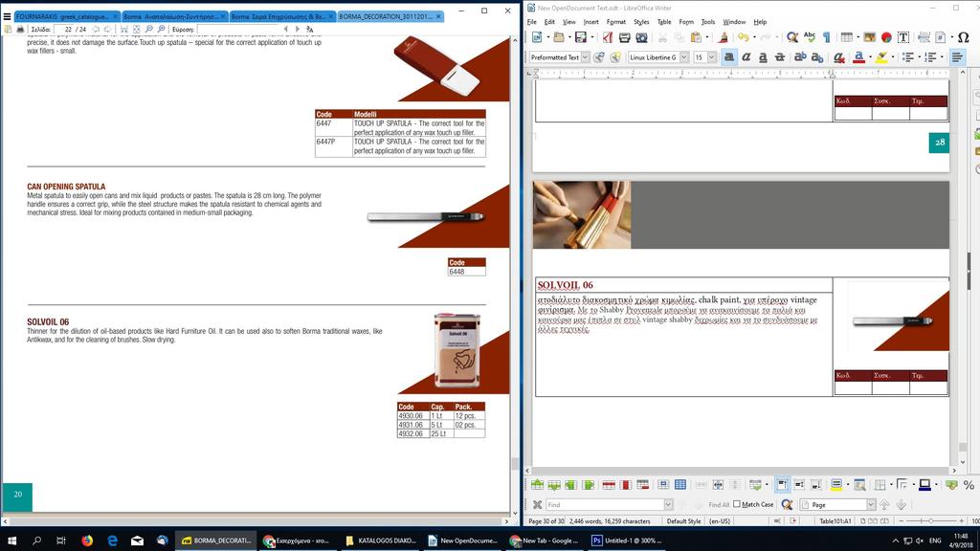Insert chart icon in Writer toolbar
980x551 pixels.
pos(886,38)
